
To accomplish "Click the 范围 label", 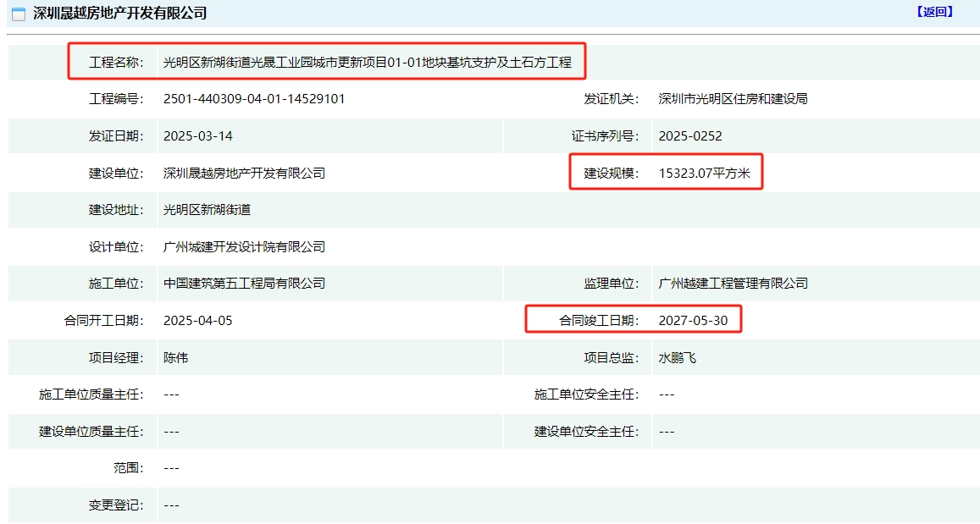I will (x=128, y=468).
